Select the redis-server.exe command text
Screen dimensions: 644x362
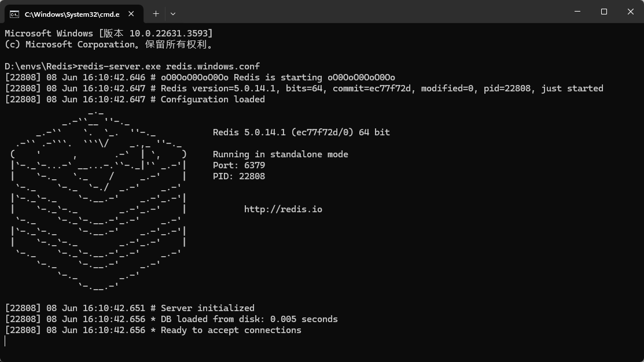pyautogui.click(x=145, y=66)
